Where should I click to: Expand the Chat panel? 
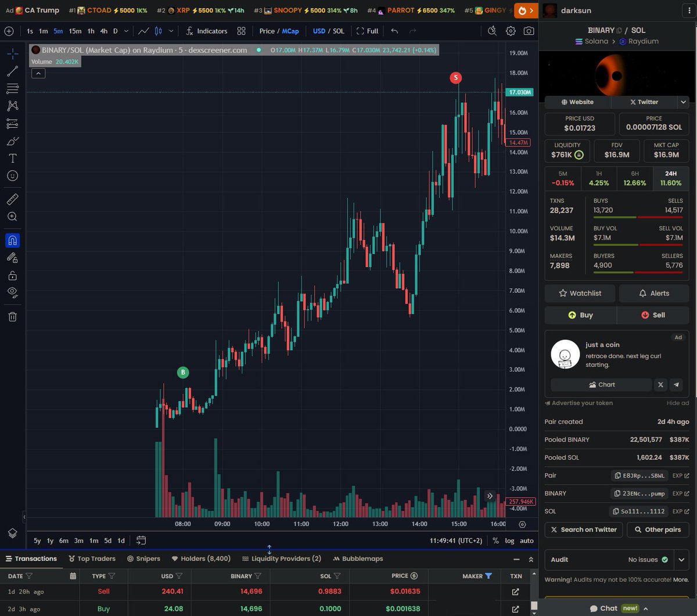pyautogui.click(x=619, y=608)
